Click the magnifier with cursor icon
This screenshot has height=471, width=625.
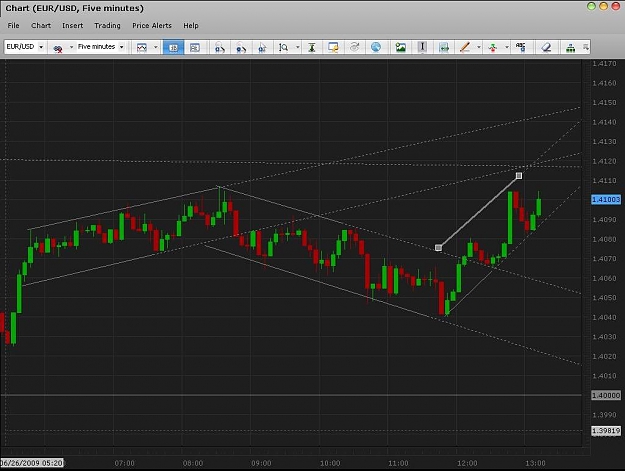click(x=262, y=47)
